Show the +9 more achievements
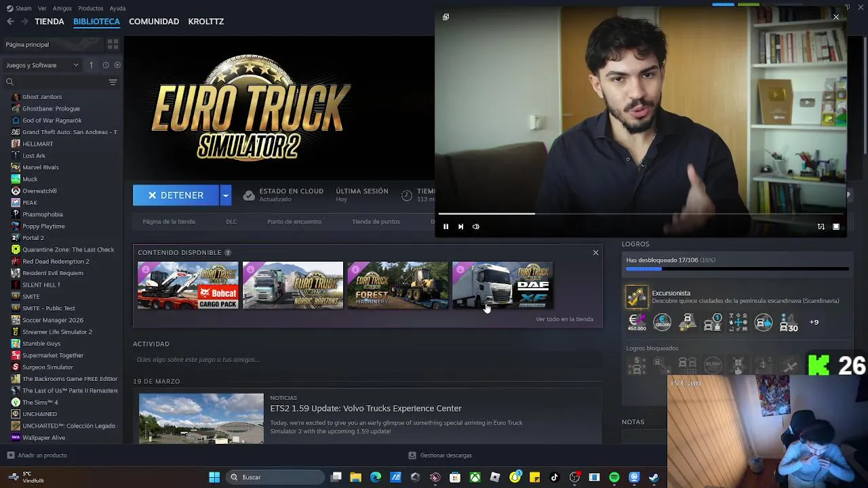Image resolution: width=868 pixels, height=488 pixels. coord(814,322)
